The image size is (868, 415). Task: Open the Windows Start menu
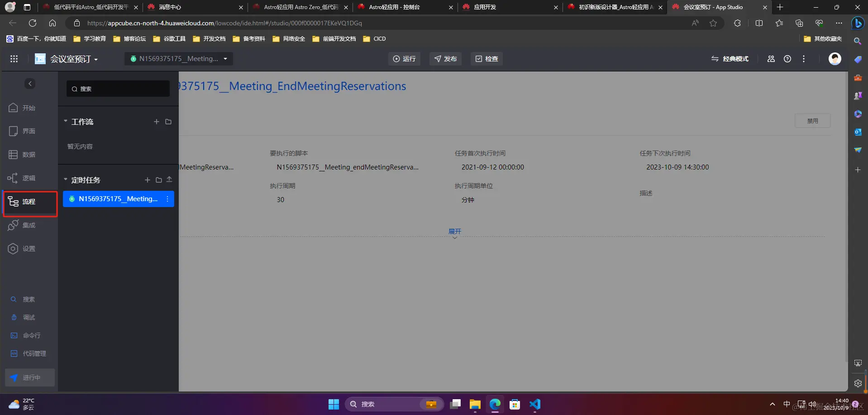tap(334, 404)
